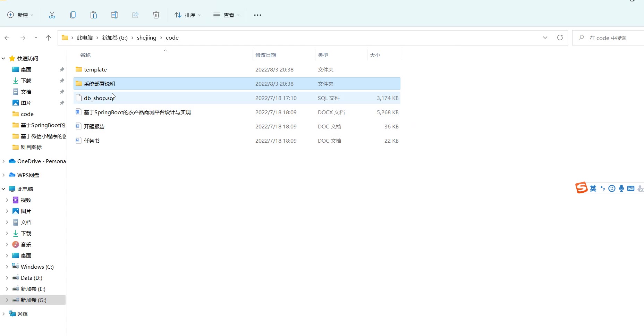Click shejiing in address breadcrumb
Screen dimensions: 644x336
click(x=146, y=37)
